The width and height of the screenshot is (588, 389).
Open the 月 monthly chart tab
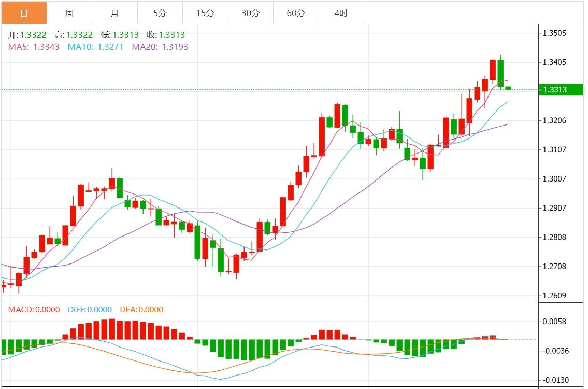click(x=114, y=13)
